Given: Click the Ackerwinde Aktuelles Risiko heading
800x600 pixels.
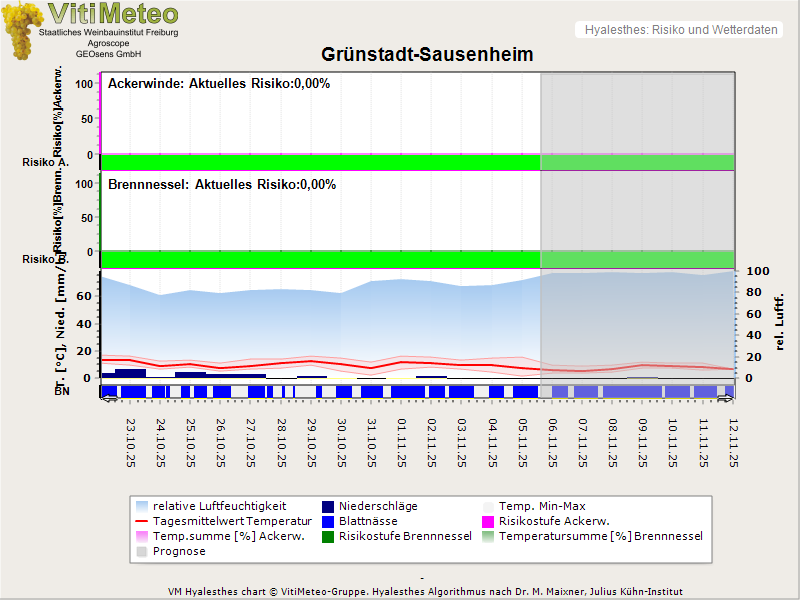Looking at the screenshot, I should pos(219,84).
